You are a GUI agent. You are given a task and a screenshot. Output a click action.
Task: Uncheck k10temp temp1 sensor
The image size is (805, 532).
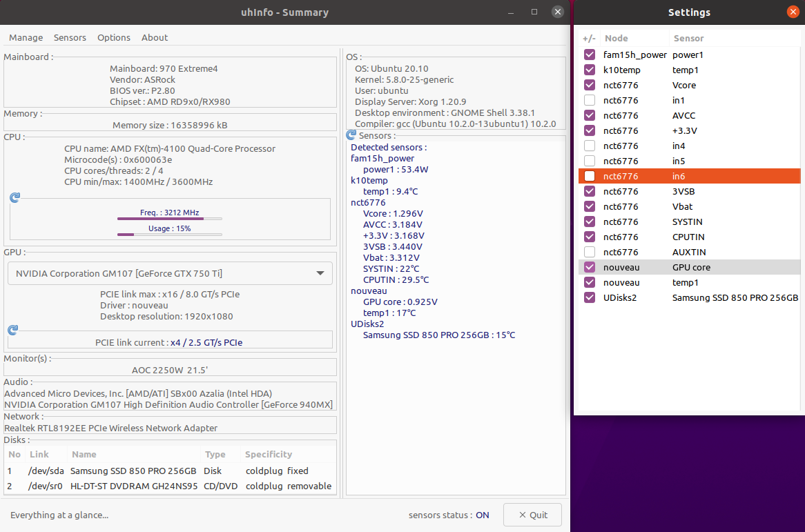pos(590,70)
